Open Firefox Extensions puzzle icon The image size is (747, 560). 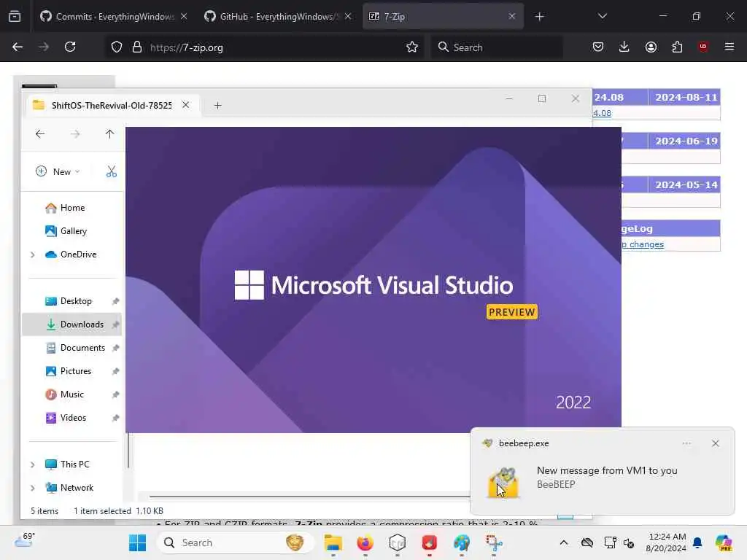click(677, 47)
